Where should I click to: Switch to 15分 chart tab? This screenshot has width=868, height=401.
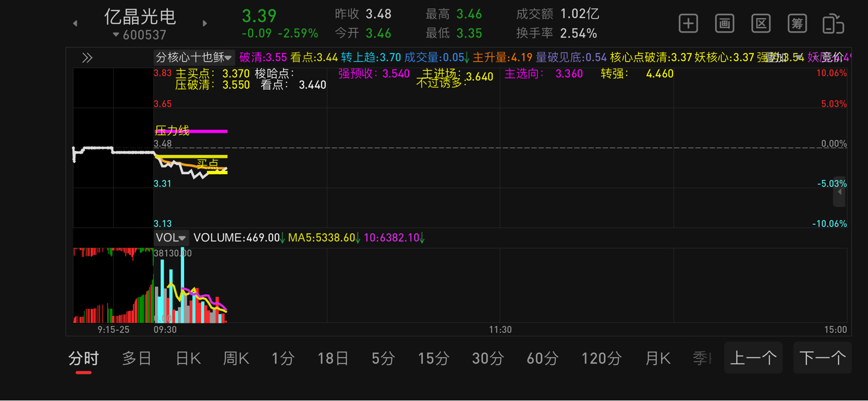(434, 359)
